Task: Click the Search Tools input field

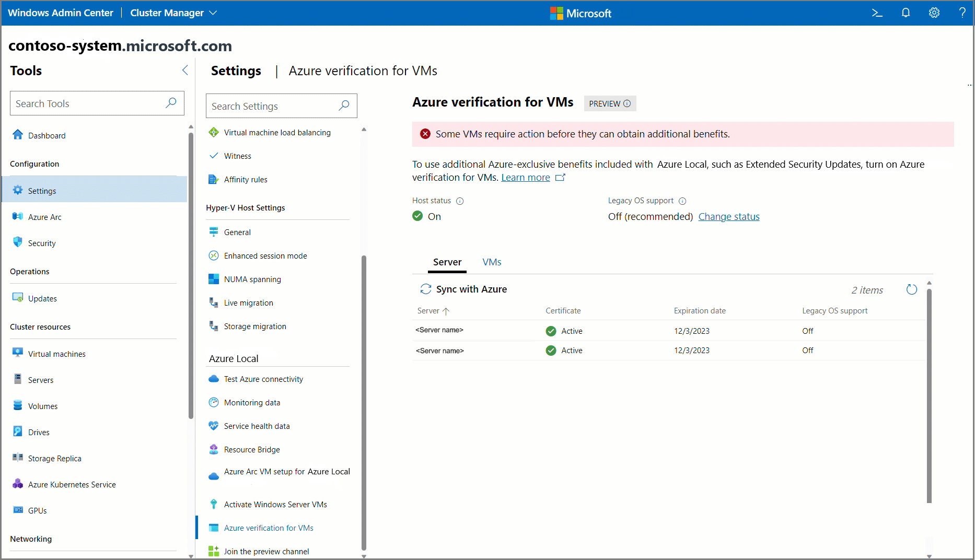Action: pyautogui.click(x=97, y=103)
